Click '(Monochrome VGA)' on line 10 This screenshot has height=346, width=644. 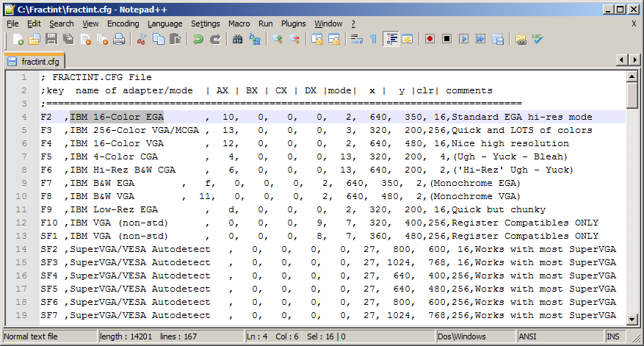pyautogui.click(x=475, y=196)
